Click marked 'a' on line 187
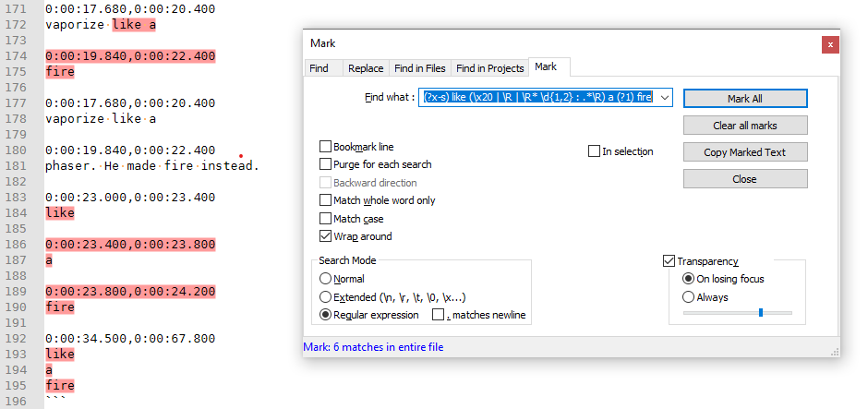The width and height of the screenshot is (868, 409). (x=49, y=260)
